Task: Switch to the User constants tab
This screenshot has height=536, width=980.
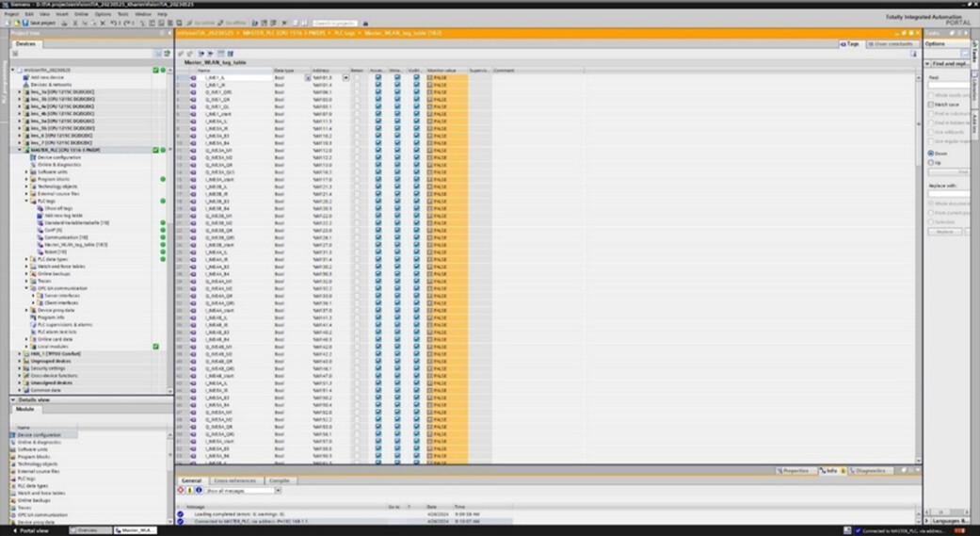Action: pyautogui.click(x=893, y=43)
